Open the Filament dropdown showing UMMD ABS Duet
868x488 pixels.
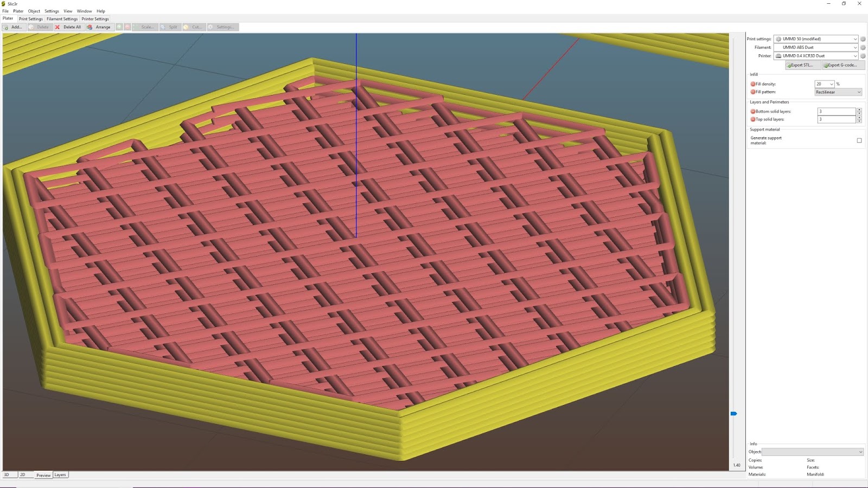click(x=856, y=47)
